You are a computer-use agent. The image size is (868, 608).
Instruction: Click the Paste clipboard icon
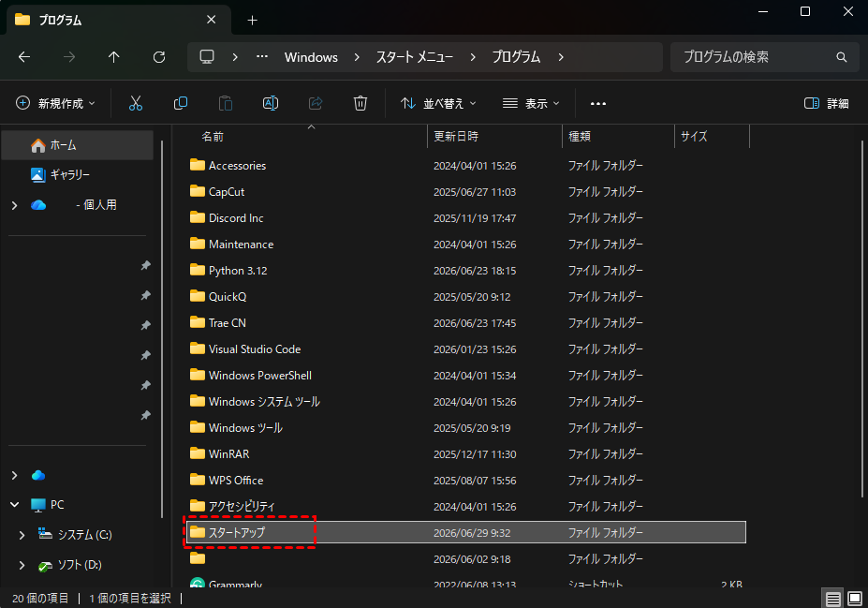(x=226, y=104)
